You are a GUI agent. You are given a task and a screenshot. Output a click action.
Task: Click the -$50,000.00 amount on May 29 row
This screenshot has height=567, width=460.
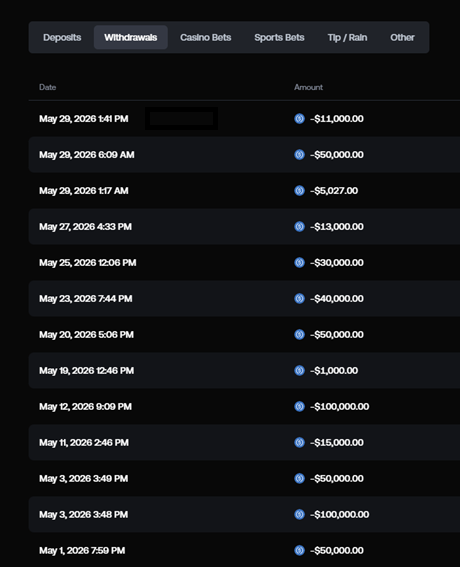point(337,155)
